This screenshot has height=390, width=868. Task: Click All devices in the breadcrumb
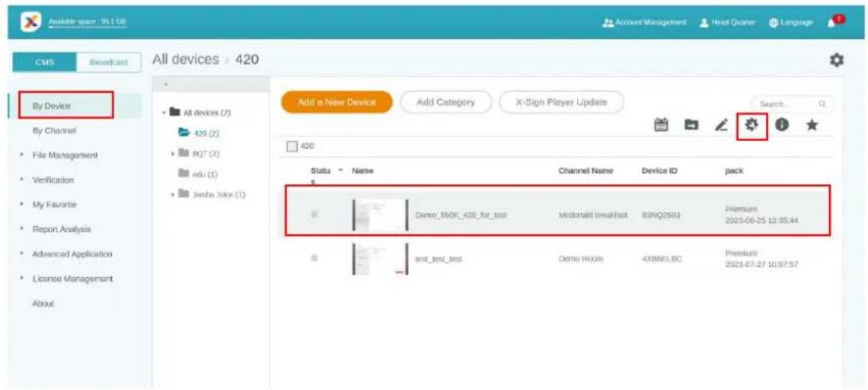[x=186, y=59]
